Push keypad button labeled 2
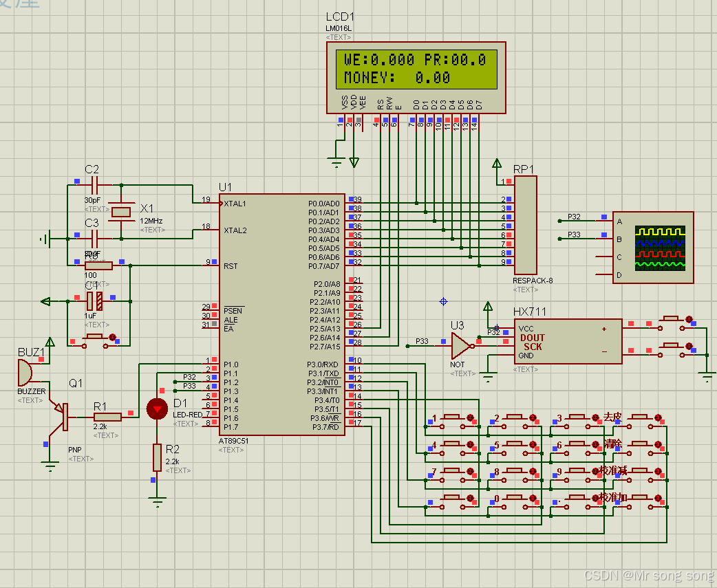Viewport: 717px width, 588px height. click(515, 422)
